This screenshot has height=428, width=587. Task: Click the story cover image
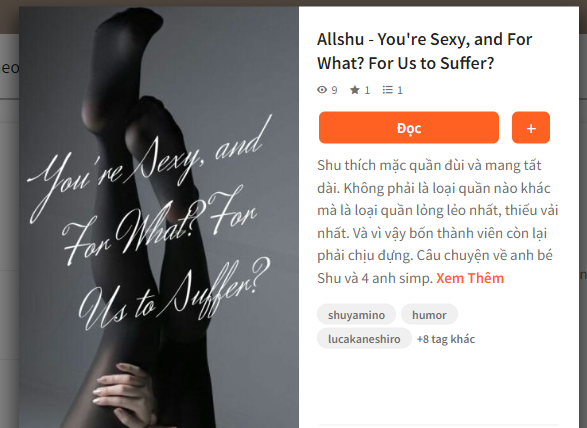(159, 217)
